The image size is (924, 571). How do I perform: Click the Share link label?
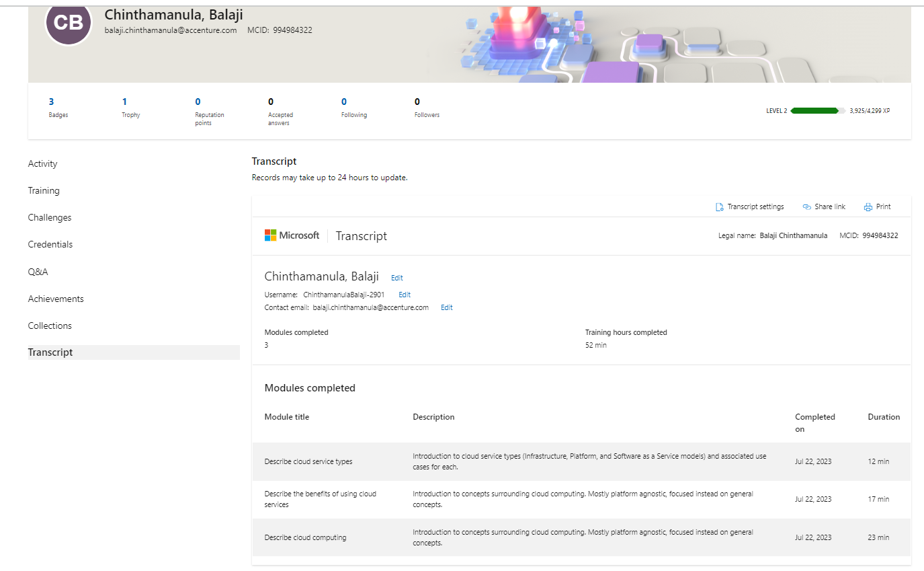[x=830, y=207]
